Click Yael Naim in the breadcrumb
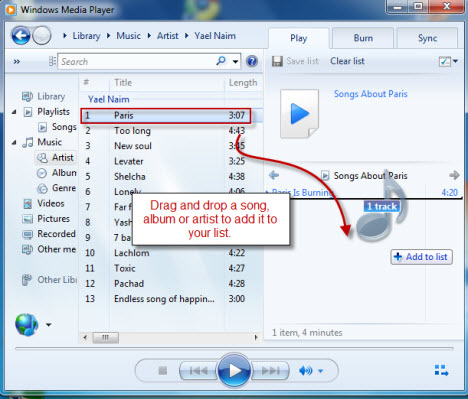The width and height of the screenshot is (468, 399). [x=215, y=36]
